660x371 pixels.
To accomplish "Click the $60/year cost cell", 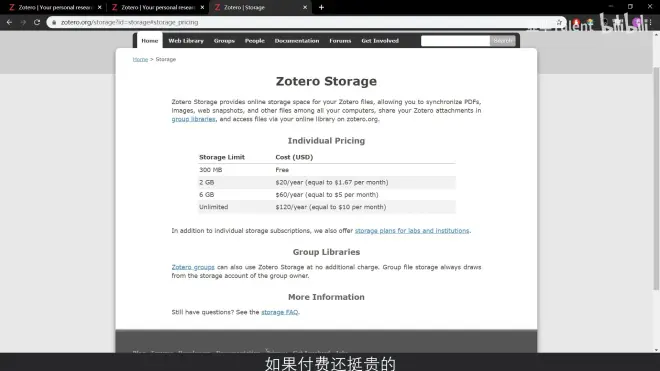I will click(327, 195).
